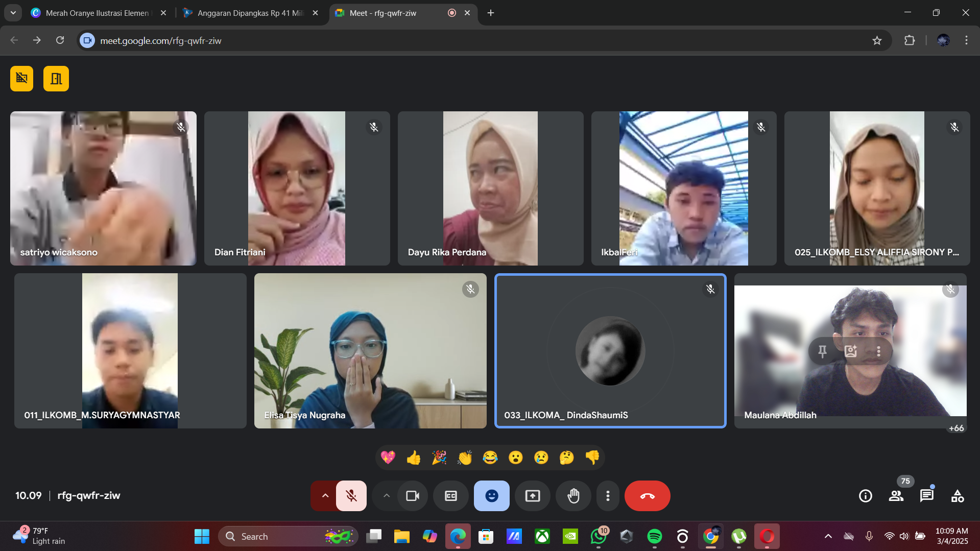This screenshot has width=980, height=551.
Task: Expand audio settings arrow beside microphone
Action: pos(325,496)
